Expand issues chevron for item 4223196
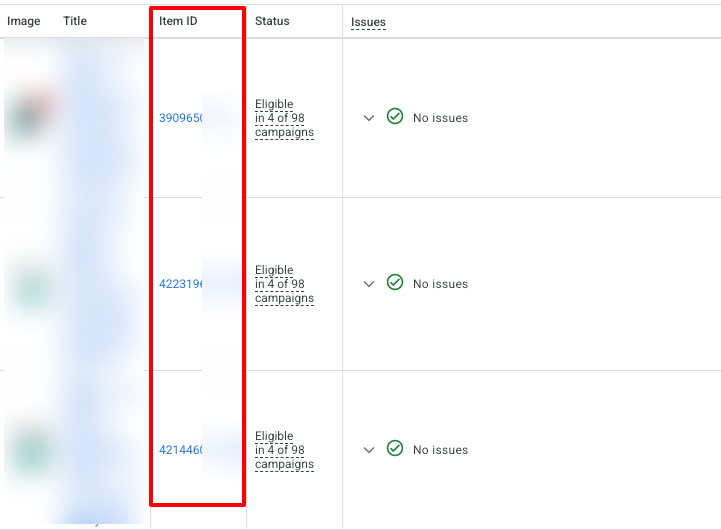Viewport: 721px width, 530px height. 369,284
